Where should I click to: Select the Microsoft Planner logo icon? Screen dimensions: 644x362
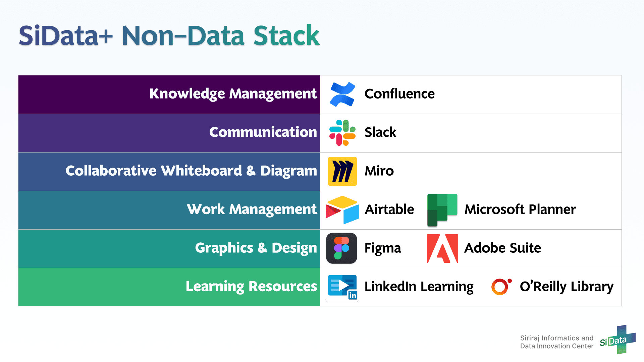point(442,210)
